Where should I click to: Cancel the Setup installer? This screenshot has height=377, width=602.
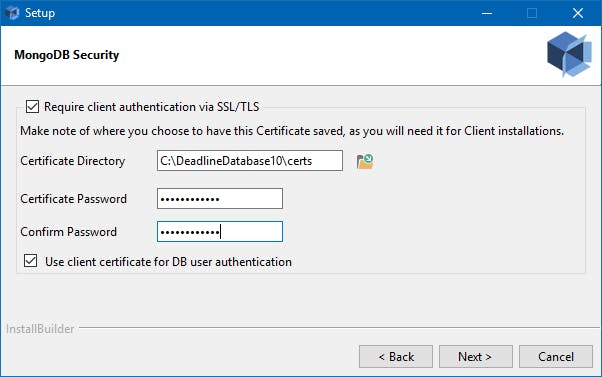tap(556, 357)
